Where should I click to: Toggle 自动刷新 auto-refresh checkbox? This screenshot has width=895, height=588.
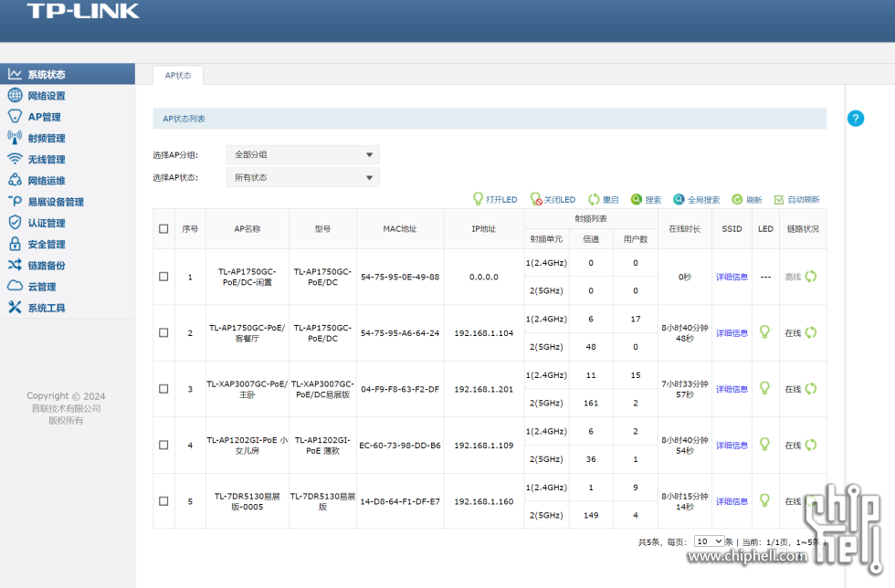coord(778,200)
